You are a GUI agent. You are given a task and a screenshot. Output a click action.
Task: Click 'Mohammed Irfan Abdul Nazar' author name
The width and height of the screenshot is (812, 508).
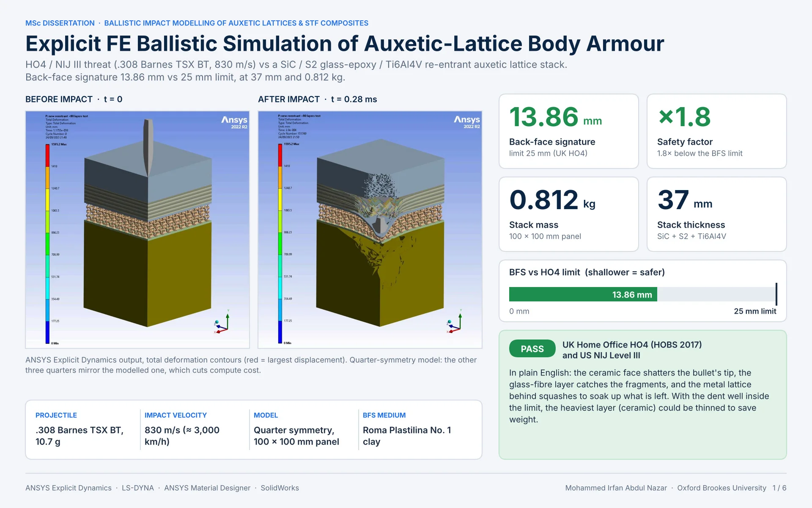click(x=616, y=488)
